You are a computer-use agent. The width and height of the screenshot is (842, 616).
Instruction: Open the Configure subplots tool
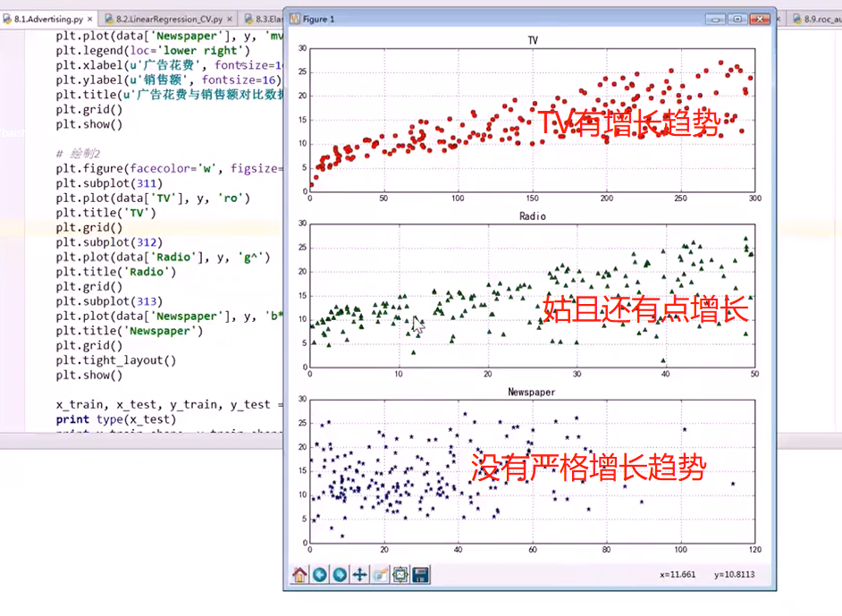(400, 575)
